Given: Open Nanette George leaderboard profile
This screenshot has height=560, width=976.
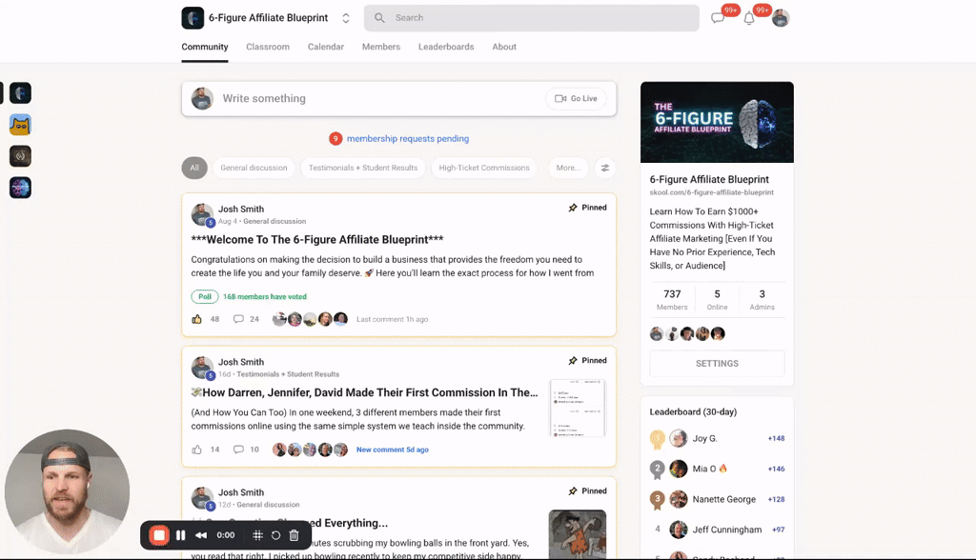Looking at the screenshot, I should pos(724,499).
